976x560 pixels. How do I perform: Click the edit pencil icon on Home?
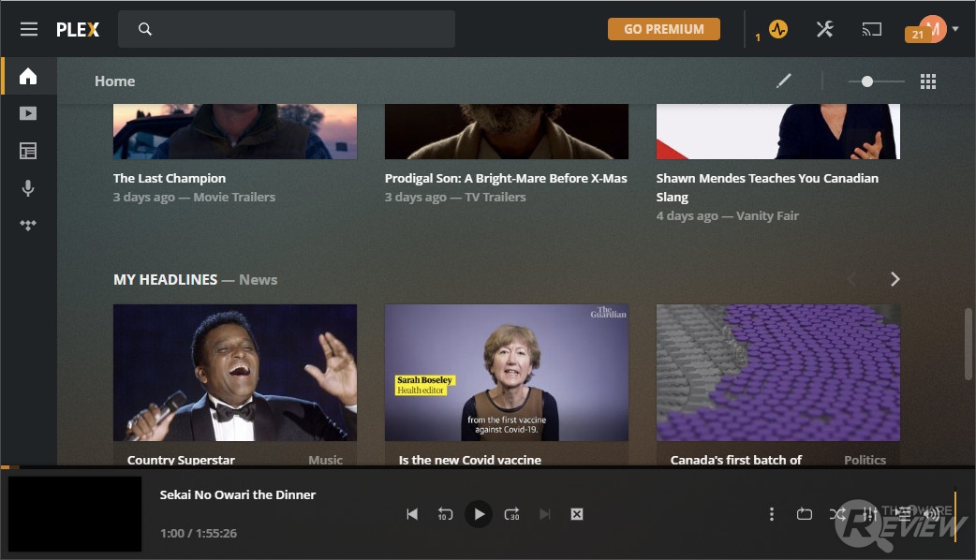coord(784,81)
